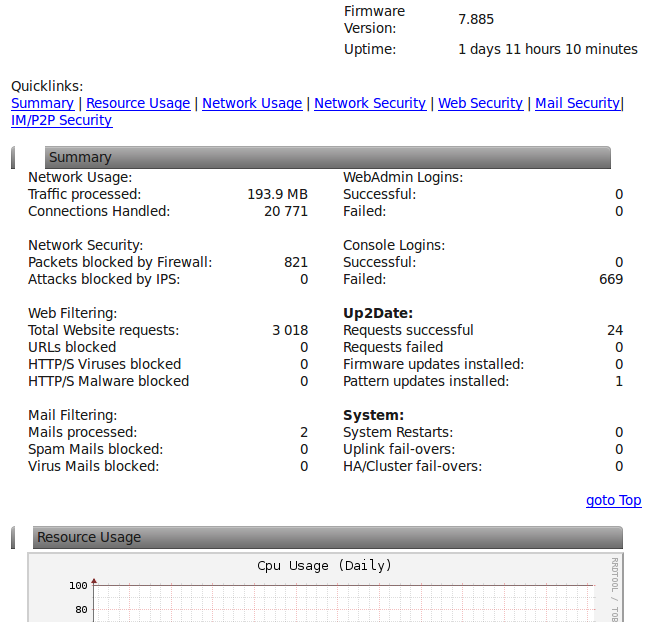Open the Mail Security quicklink

click(x=577, y=103)
